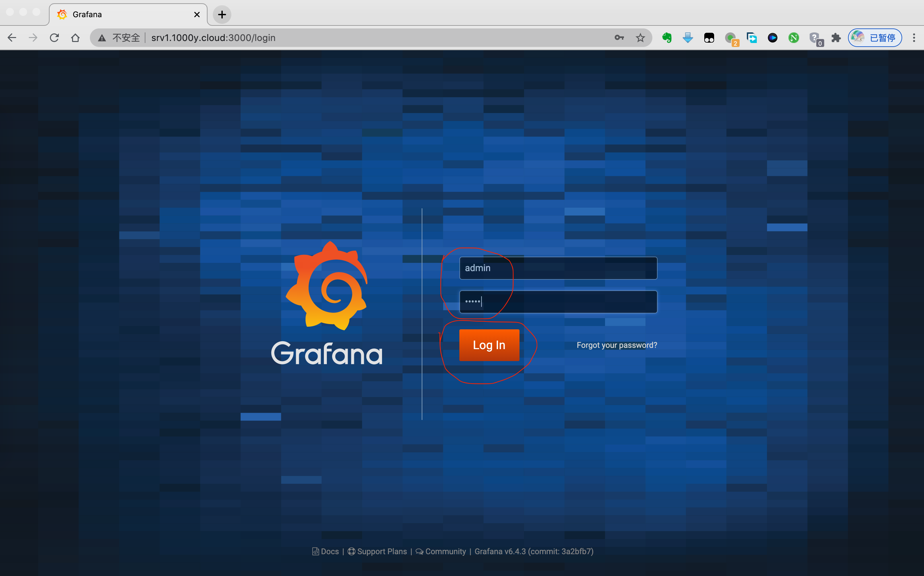
Task: Click into the password field
Action: point(558,302)
